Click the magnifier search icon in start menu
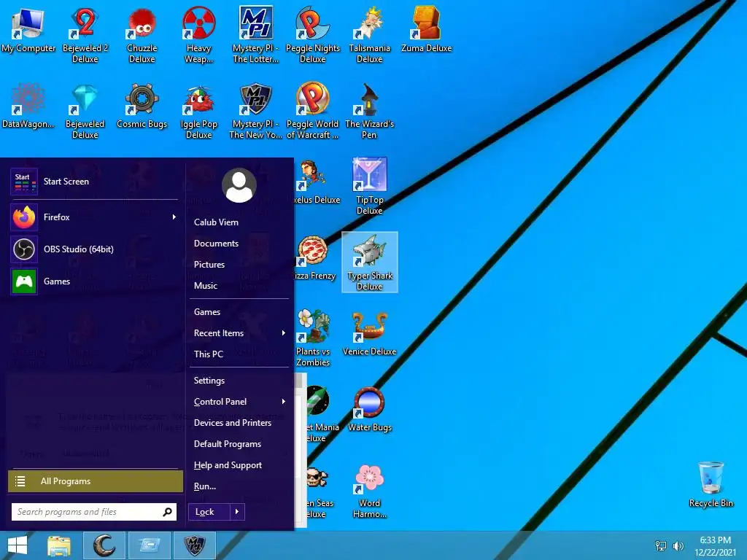Viewport: 747px width, 560px height. pos(167,512)
